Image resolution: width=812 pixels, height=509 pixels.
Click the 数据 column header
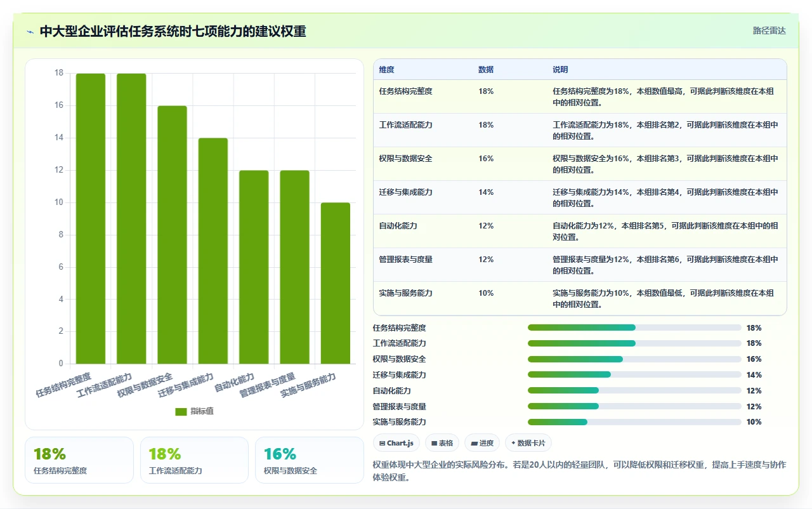click(486, 70)
